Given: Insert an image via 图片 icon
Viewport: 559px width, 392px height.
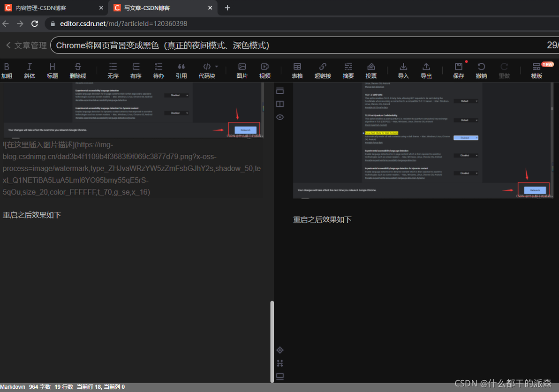Looking at the screenshot, I should tap(242, 70).
